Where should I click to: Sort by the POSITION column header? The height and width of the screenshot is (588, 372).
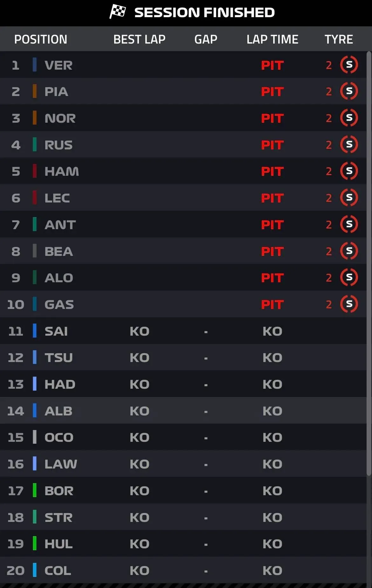coord(41,39)
